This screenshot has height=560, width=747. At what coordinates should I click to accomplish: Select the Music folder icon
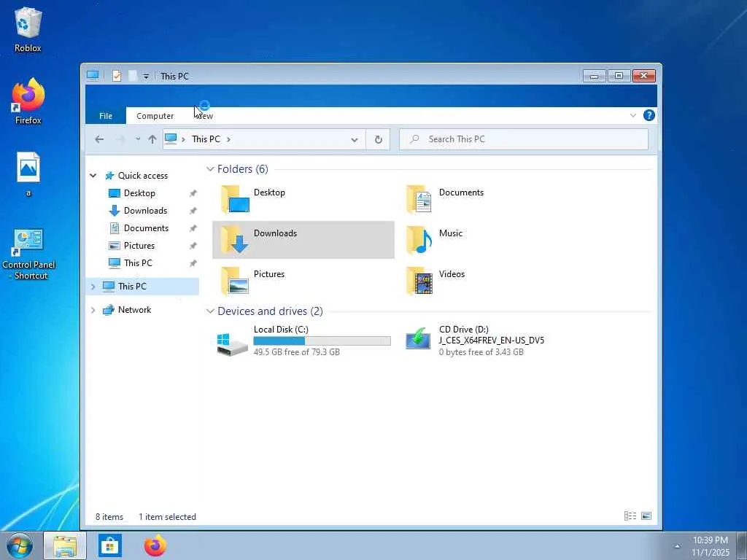pyautogui.click(x=419, y=240)
